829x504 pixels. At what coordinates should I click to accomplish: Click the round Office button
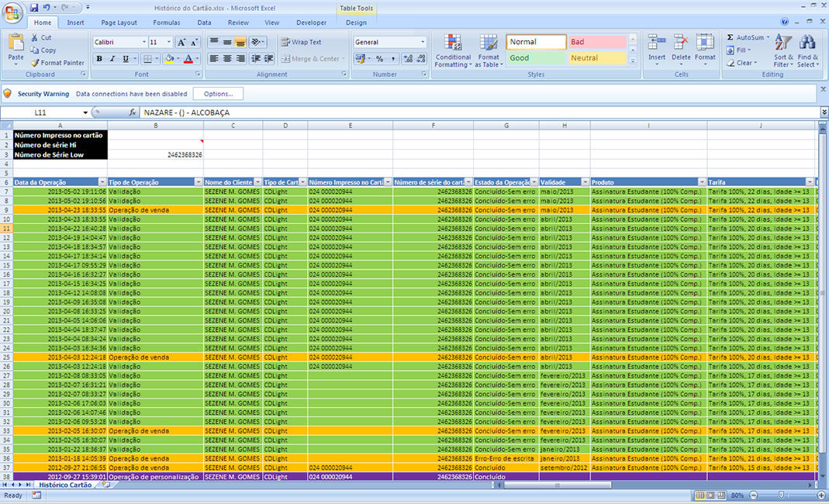13,12
